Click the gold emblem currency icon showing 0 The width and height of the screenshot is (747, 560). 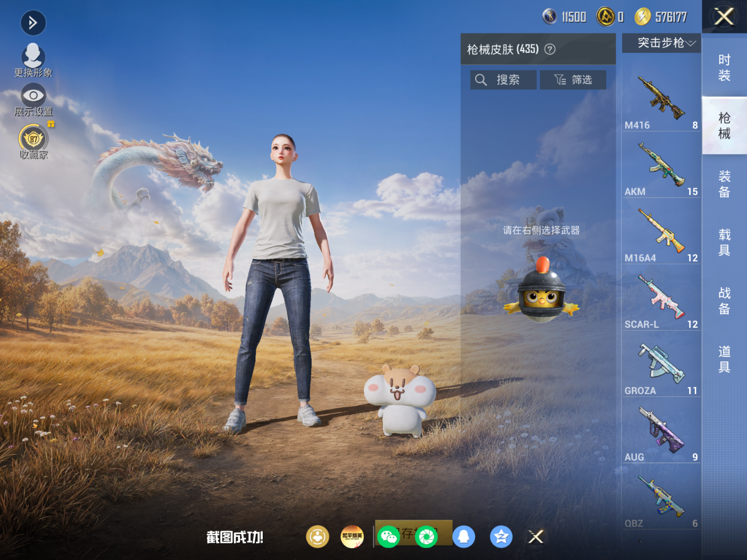605,17
